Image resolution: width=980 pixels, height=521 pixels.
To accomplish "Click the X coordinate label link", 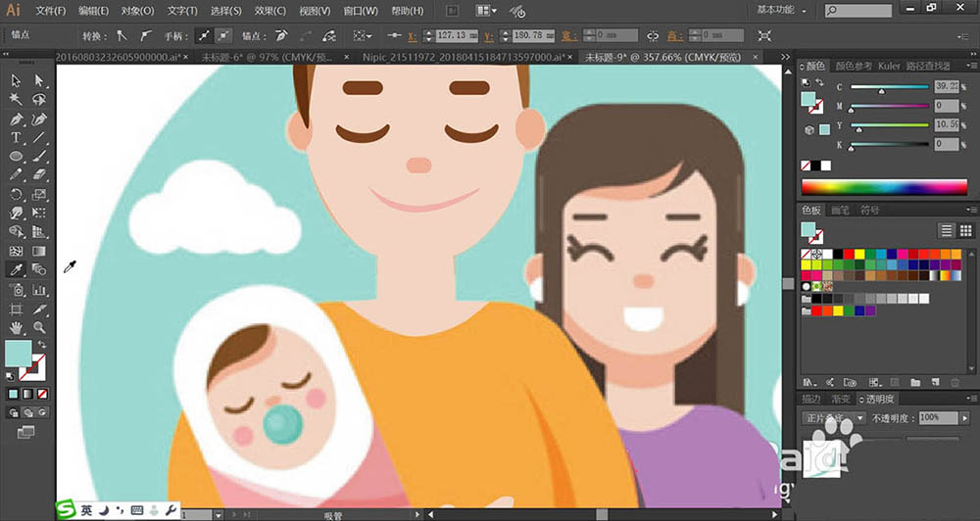I will pos(413,36).
